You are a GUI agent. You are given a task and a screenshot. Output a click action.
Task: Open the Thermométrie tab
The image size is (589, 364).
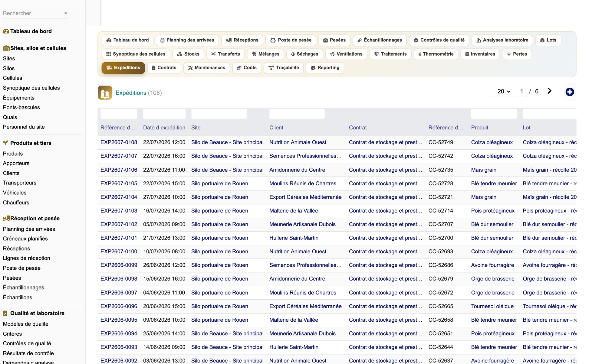coord(436,54)
